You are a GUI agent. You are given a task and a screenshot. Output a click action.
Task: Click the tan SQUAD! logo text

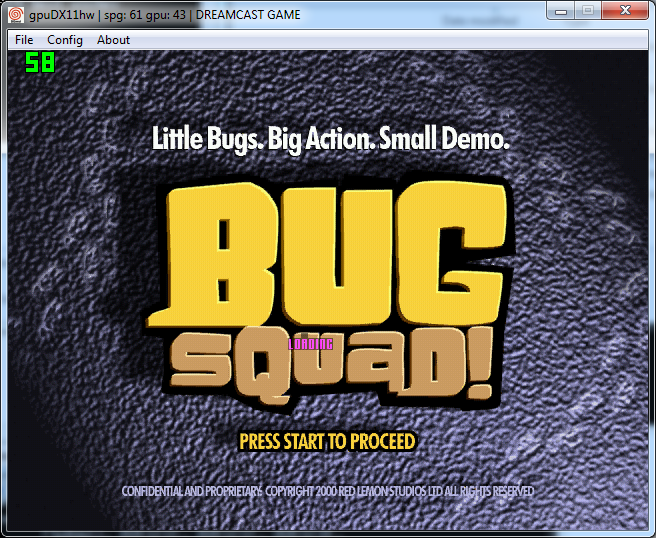click(331, 365)
